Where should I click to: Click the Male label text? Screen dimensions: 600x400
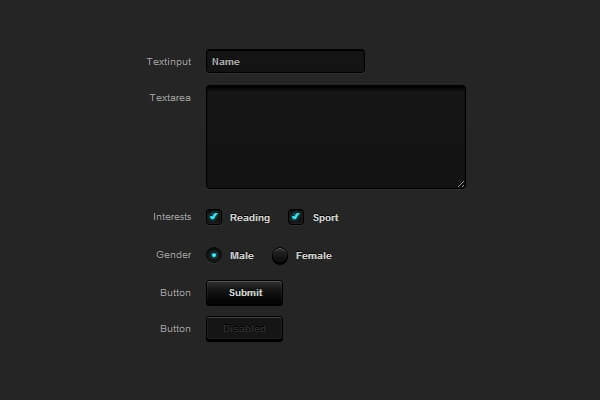[x=242, y=256]
